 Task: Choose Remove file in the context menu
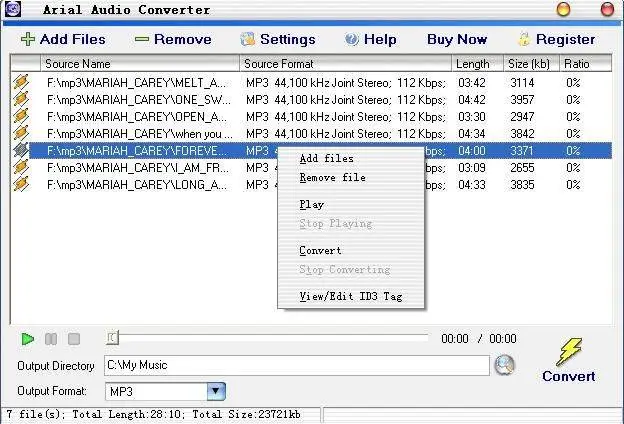point(333,178)
